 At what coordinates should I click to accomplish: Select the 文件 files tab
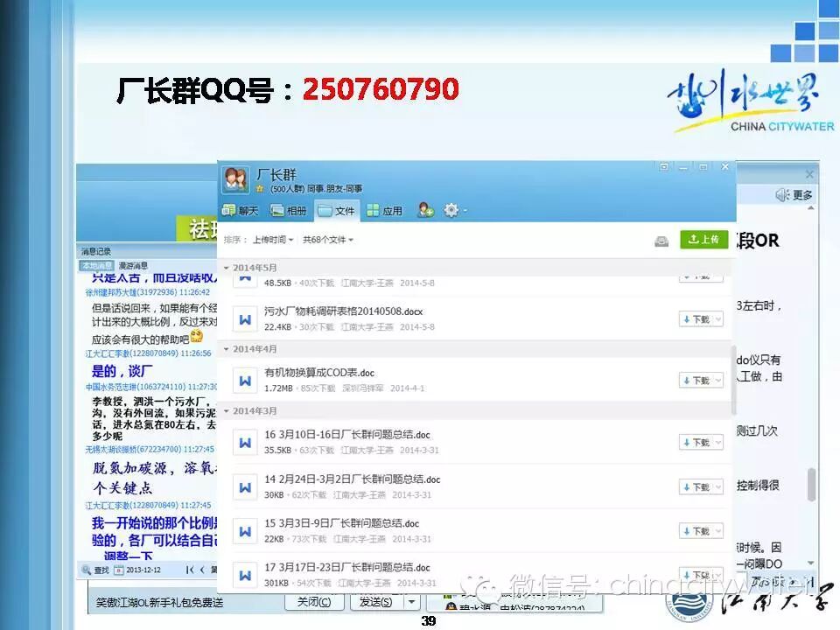coord(336,211)
